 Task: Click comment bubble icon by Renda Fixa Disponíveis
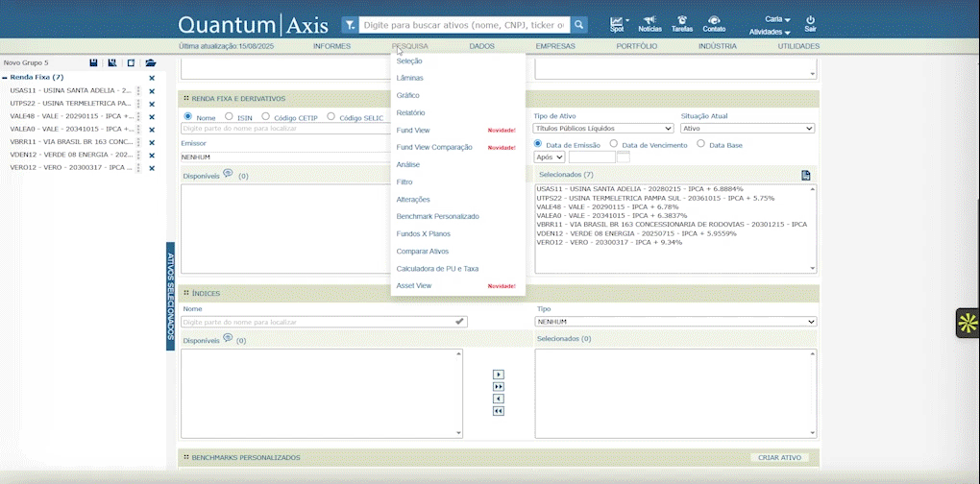228,174
